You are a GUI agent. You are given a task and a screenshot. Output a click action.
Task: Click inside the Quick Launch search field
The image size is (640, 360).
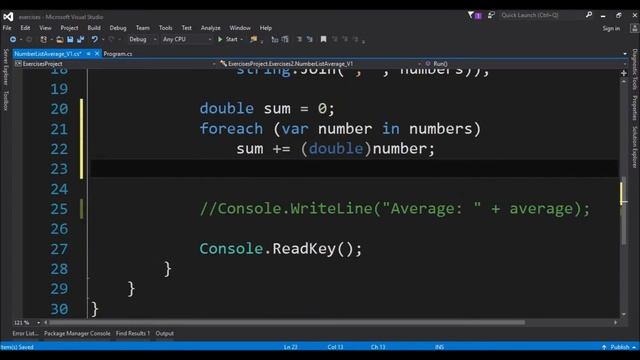541,15
